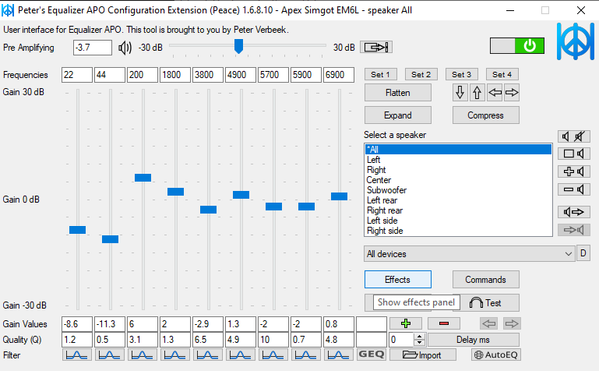Click the filter type icon under Q 4.9

240,355
